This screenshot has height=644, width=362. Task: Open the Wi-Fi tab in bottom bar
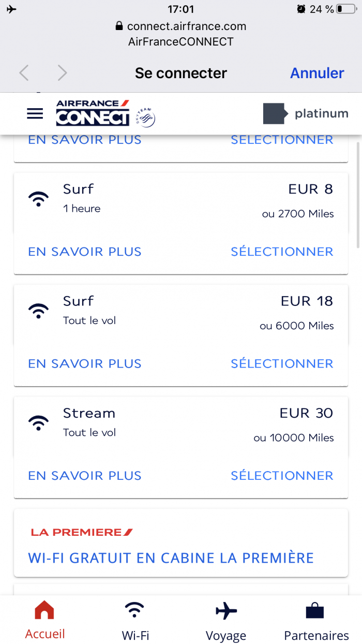tap(135, 620)
